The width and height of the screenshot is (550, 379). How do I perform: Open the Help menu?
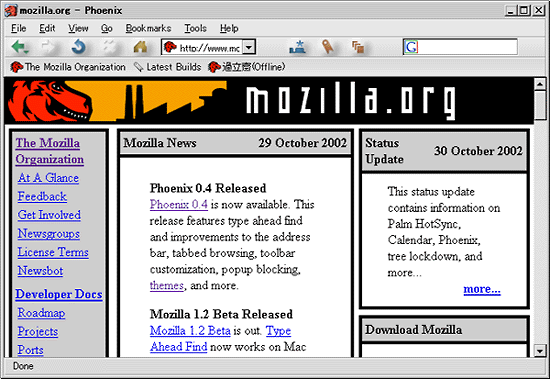229,28
